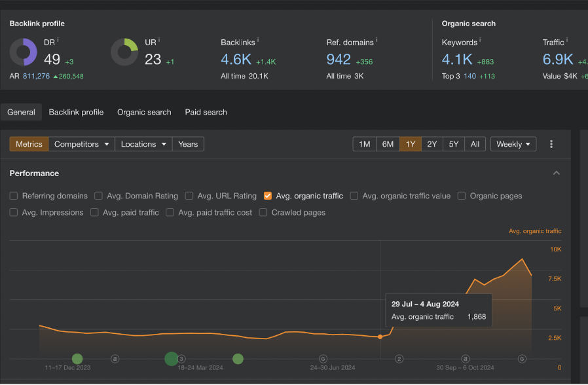Uncheck Avg. organic traffic checkbox

(x=268, y=196)
